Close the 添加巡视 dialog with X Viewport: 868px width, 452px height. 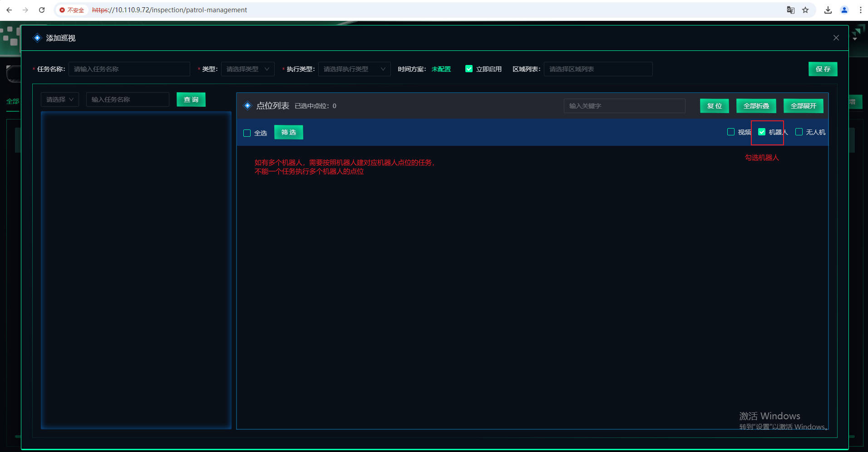coord(836,38)
